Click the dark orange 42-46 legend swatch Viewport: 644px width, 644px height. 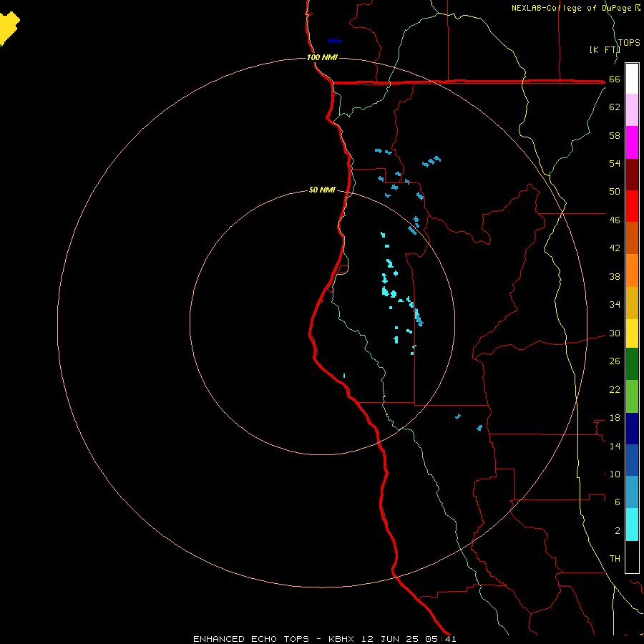(632, 238)
